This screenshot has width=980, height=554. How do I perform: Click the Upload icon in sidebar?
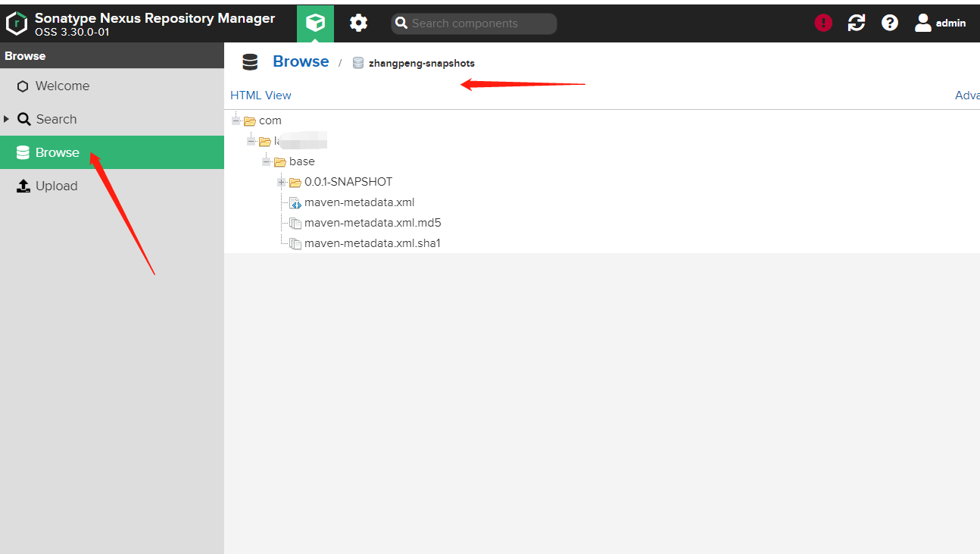[x=23, y=186]
